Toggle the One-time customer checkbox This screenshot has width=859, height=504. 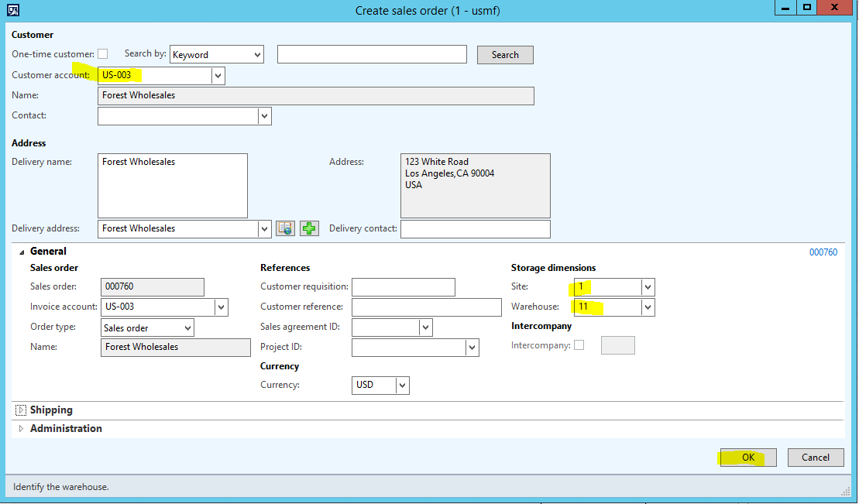[102, 54]
